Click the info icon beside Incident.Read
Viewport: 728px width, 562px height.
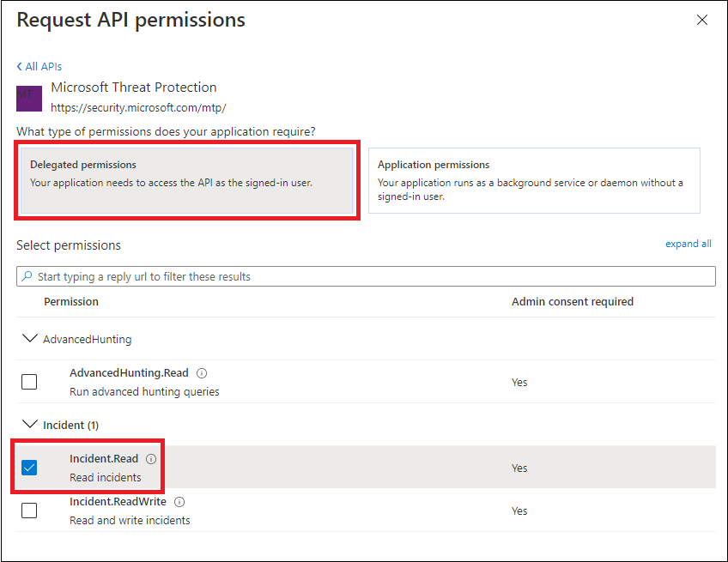tap(151, 459)
